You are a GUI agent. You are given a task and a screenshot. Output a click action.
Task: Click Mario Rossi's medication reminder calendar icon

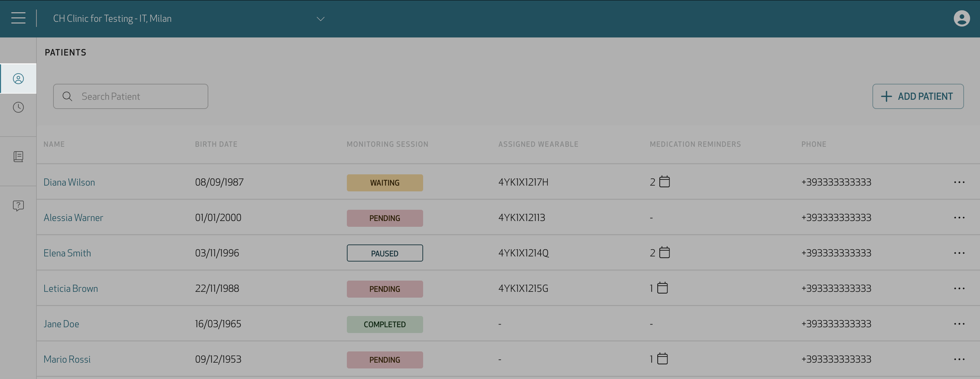(x=662, y=359)
